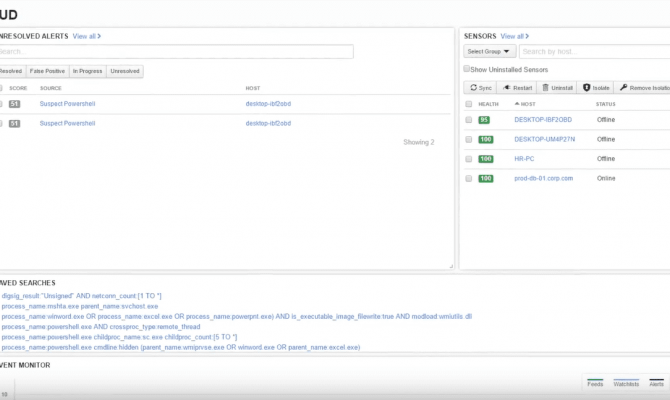Open host desktop-ibf2obd in second alert row
The width and height of the screenshot is (670, 400).
click(x=268, y=124)
